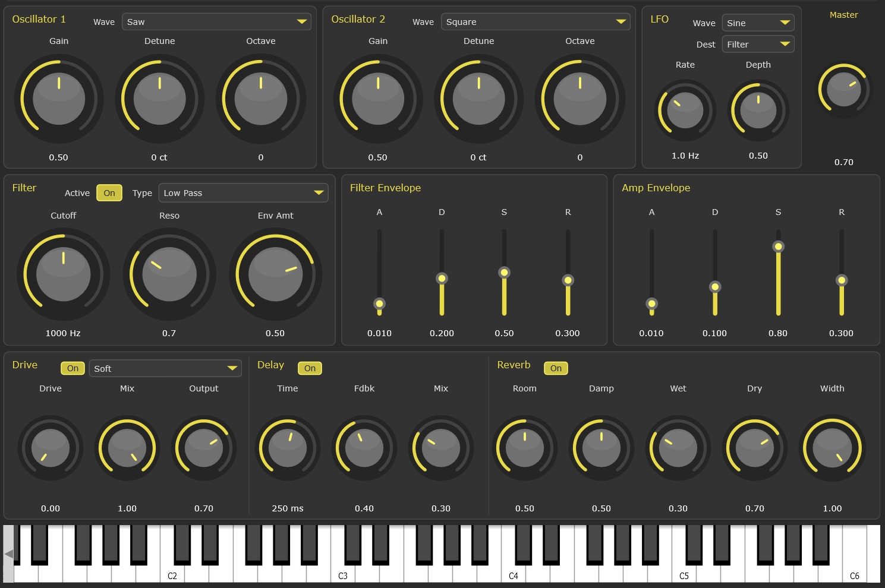The width and height of the screenshot is (885, 588).
Task: Click the Delay Time knob
Action: [x=288, y=448]
